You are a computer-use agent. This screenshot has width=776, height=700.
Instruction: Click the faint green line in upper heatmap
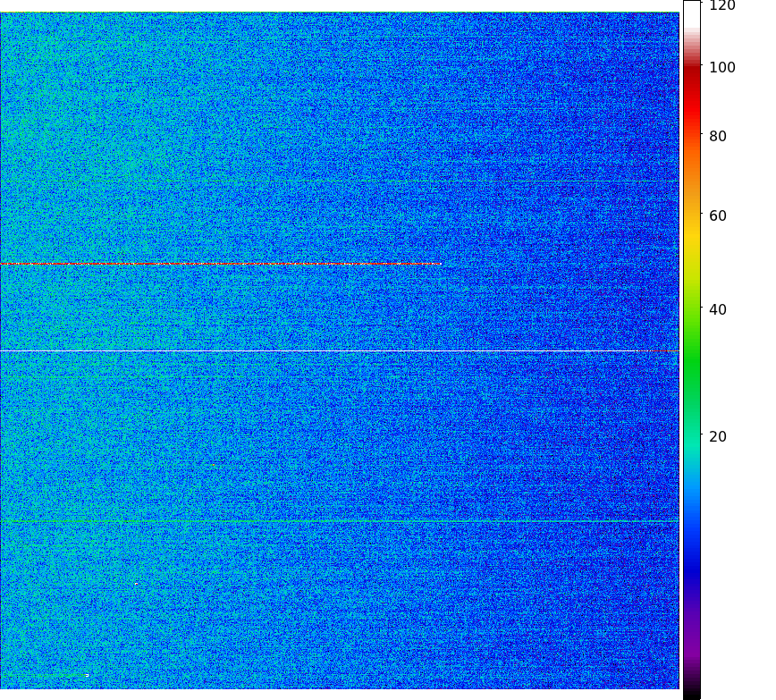[x=340, y=181]
